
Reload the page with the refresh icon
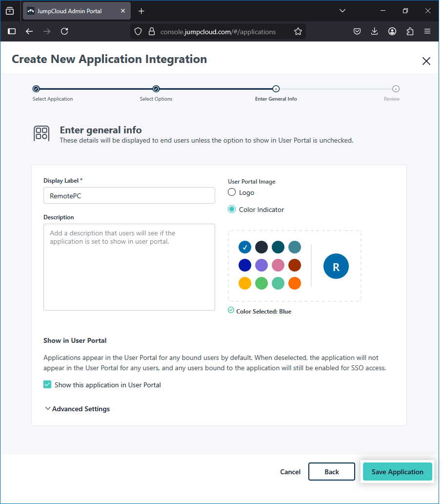point(64,31)
